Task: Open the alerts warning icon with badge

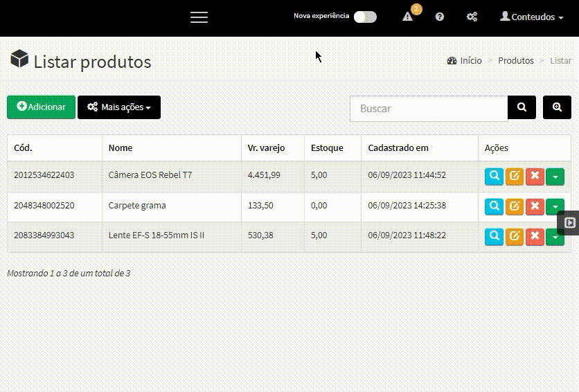Action: pos(408,17)
